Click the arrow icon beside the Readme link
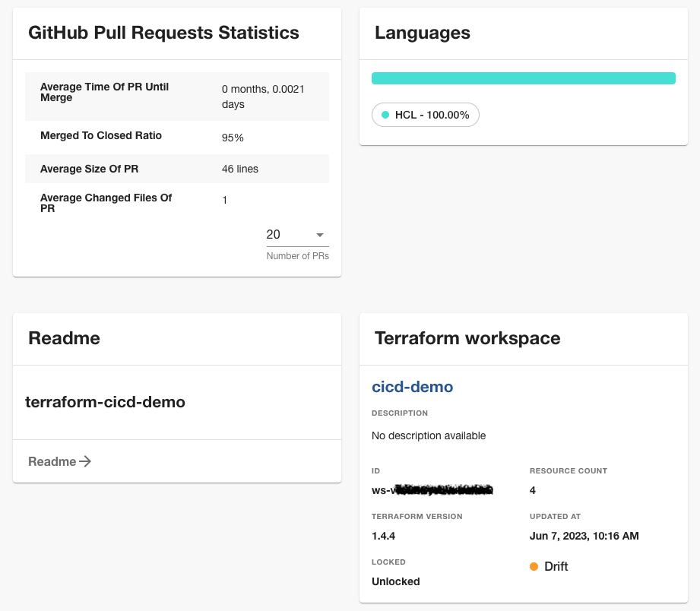 (86, 461)
